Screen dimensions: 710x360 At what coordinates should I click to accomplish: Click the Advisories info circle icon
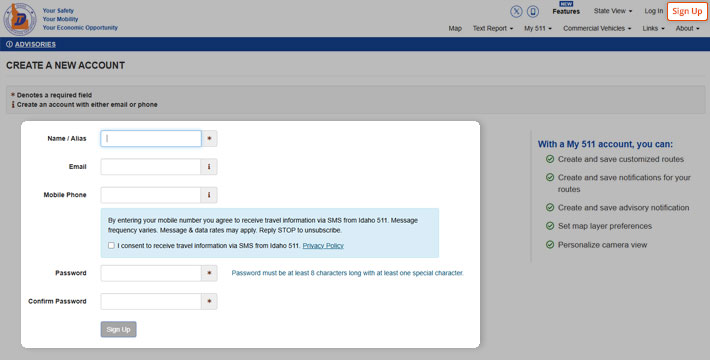[x=9, y=44]
